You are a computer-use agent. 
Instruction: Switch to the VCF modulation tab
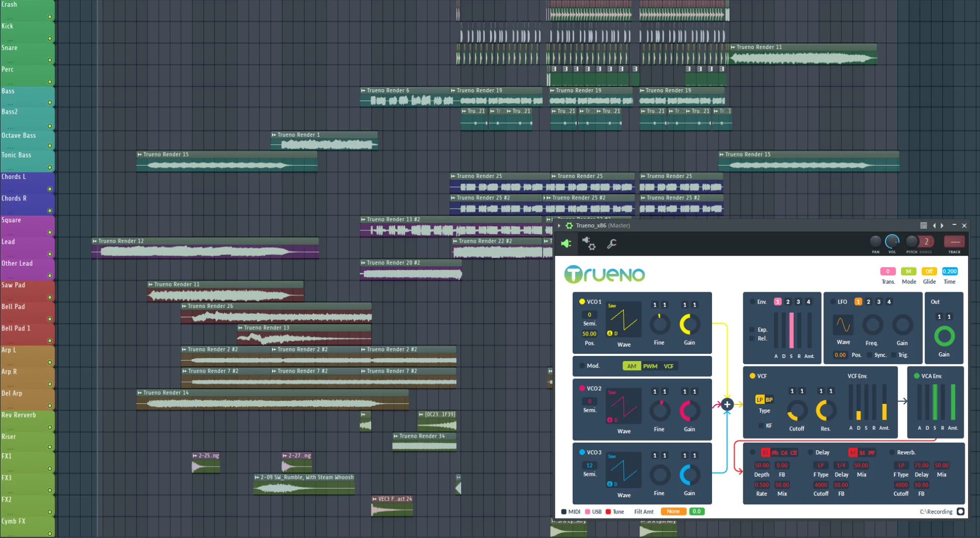pyautogui.click(x=669, y=366)
